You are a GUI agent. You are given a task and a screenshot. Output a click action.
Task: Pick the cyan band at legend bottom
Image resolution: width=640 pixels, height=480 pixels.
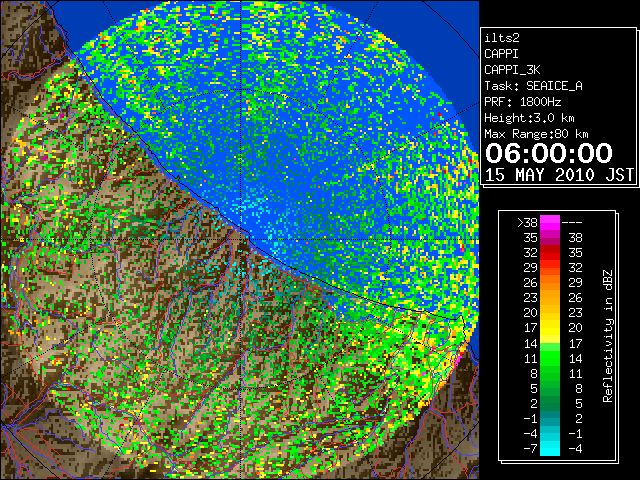tap(550, 449)
